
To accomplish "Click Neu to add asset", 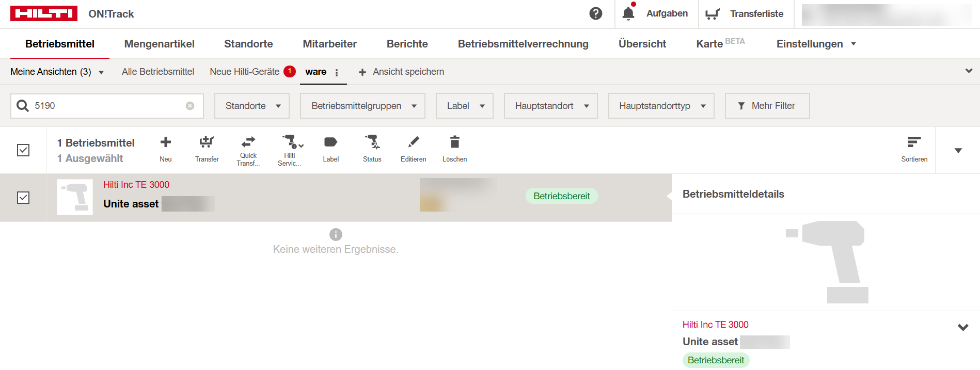I will tap(166, 149).
